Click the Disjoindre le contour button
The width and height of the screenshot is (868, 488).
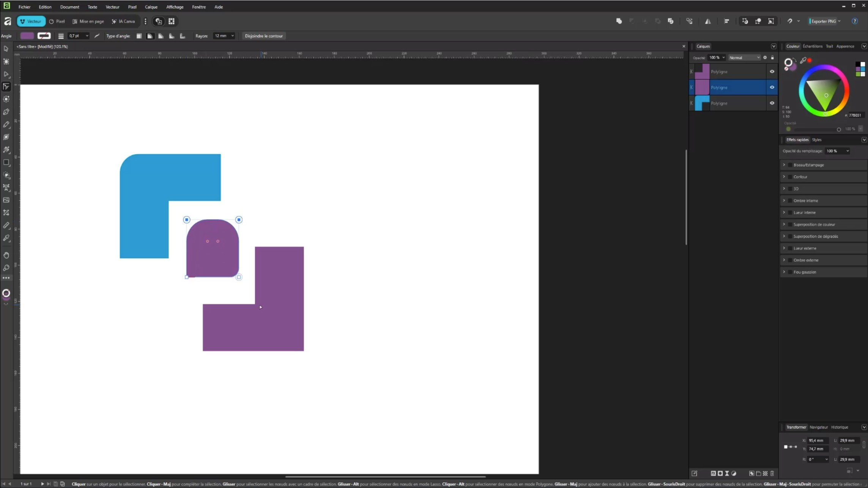pos(264,36)
